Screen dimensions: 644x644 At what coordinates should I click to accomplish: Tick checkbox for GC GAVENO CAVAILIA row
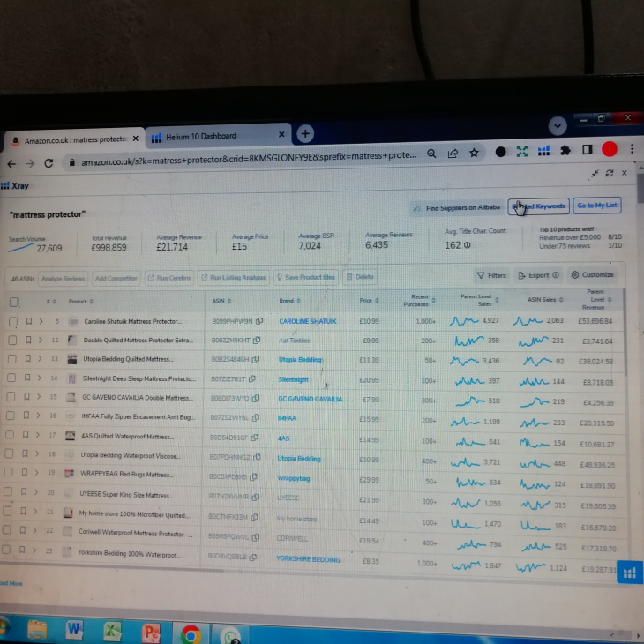coord(11,396)
